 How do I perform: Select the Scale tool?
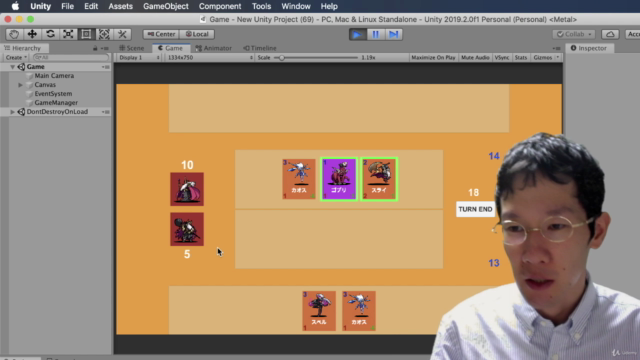coord(68,34)
